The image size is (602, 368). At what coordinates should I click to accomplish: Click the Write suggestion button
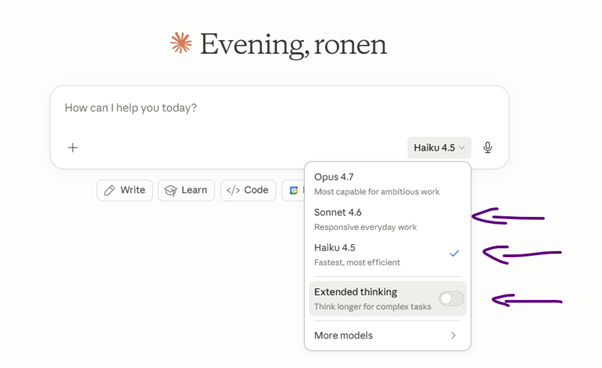pyautogui.click(x=125, y=190)
